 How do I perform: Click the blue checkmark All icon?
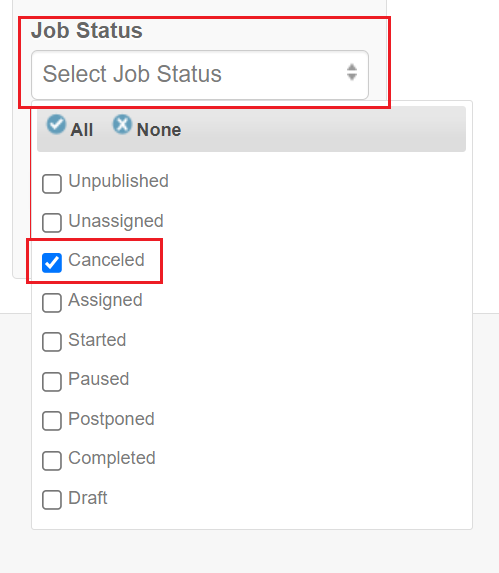(x=56, y=124)
